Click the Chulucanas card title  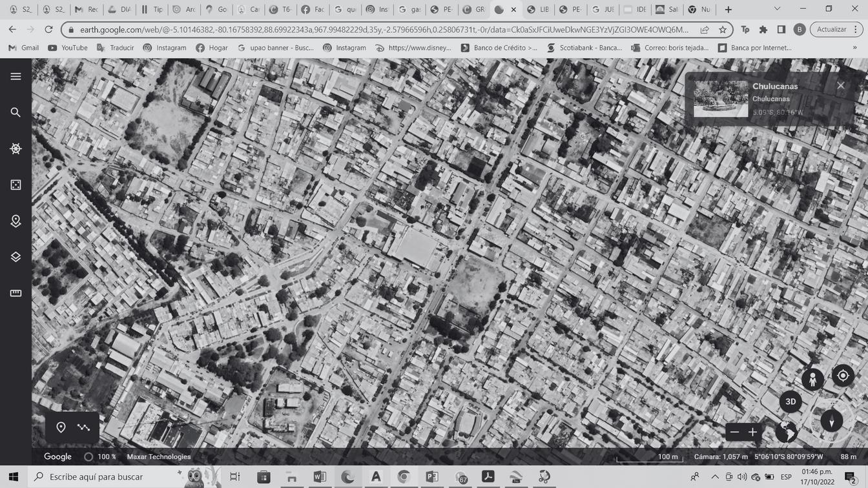775,86
